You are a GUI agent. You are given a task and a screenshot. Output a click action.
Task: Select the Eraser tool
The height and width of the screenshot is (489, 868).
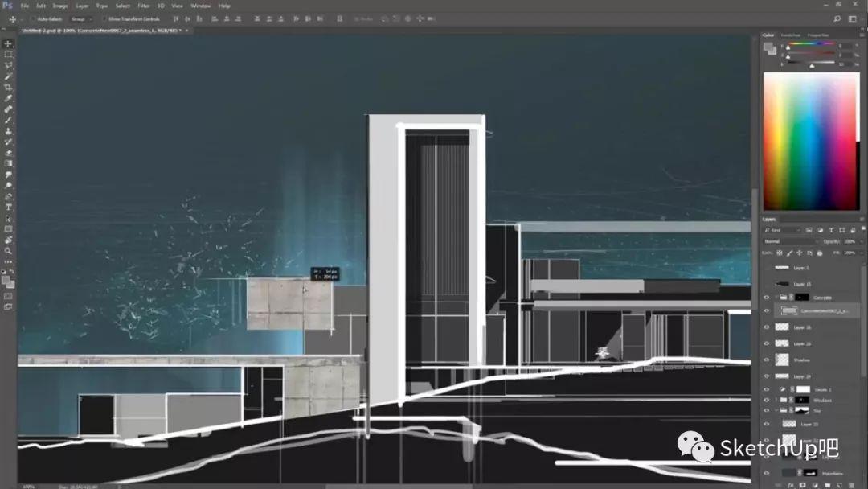point(8,153)
